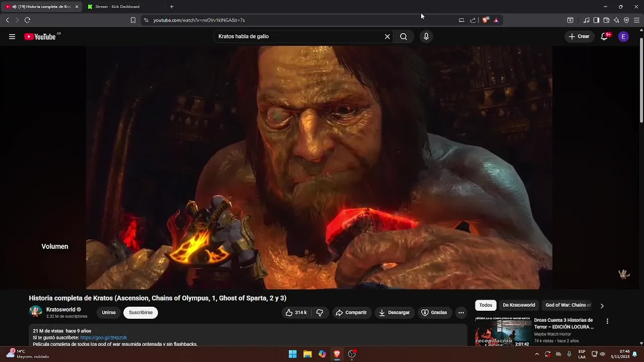The height and width of the screenshot is (362, 644).
Task: Close the Historia completa de Kratos tab
Action: [76, 7]
